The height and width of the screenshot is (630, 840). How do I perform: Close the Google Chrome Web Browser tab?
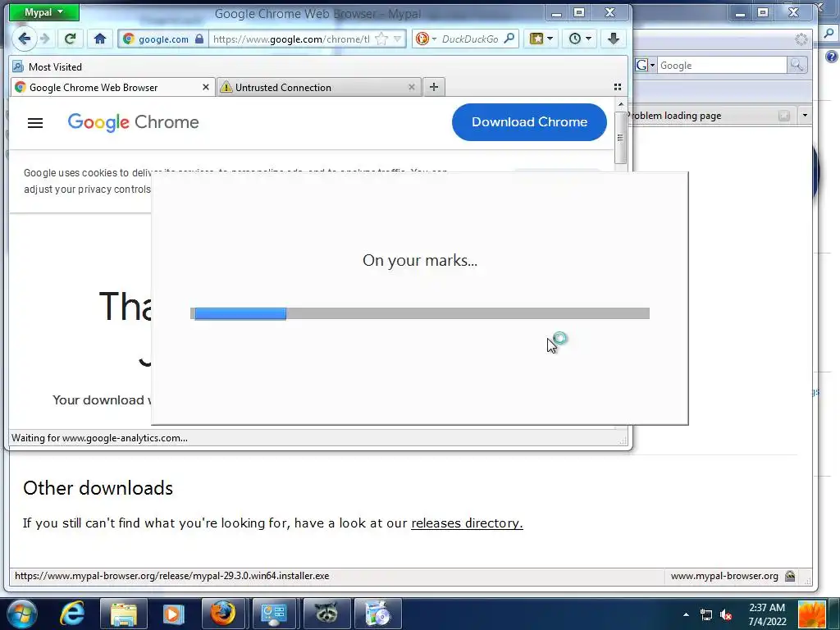click(x=206, y=87)
